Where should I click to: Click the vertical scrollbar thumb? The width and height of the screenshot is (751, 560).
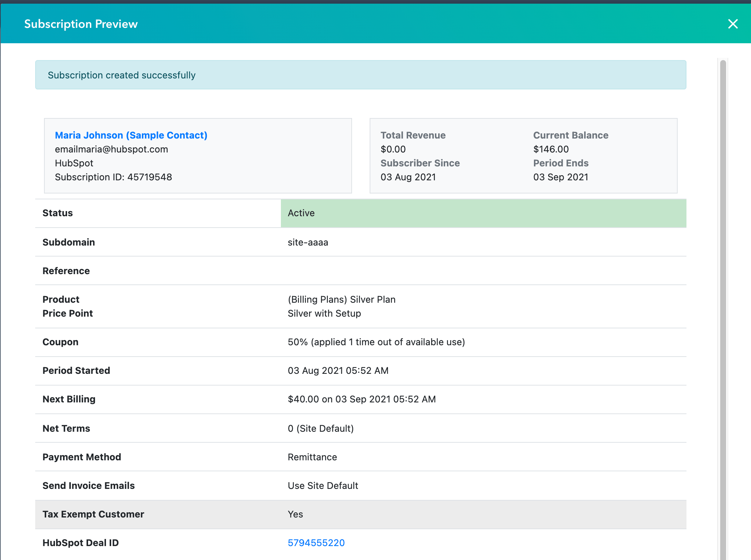(723, 293)
